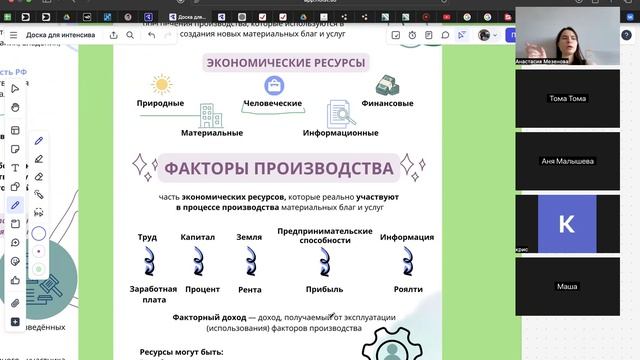The width and height of the screenshot is (640, 360).
Task: Select the Text tool
Action: pos(15,168)
